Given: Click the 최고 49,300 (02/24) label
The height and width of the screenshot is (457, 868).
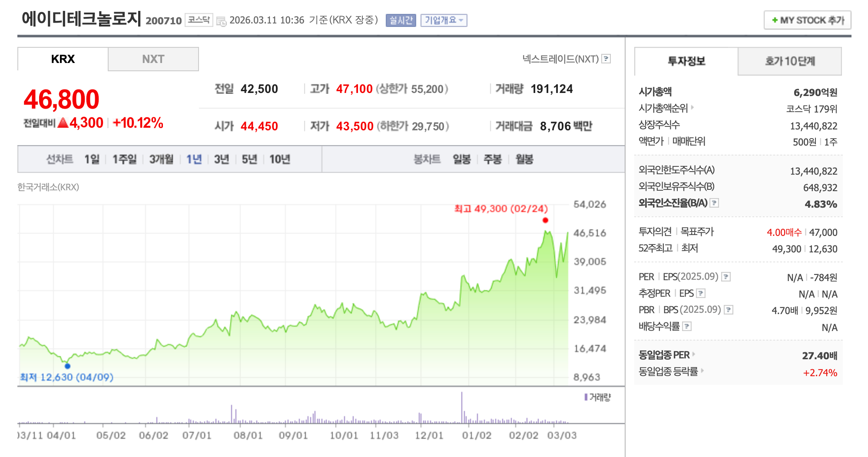Looking at the screenshot, I should pyautogui.click(x=501, y=209).
